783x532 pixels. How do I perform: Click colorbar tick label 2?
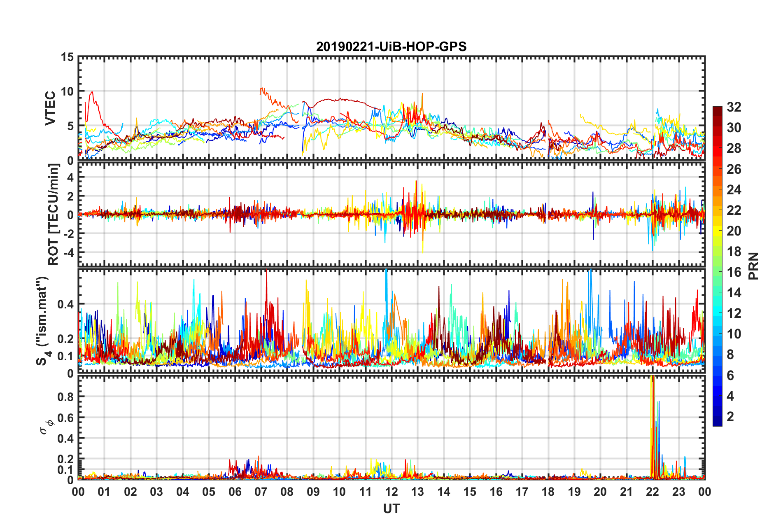[x=730, y=416]
